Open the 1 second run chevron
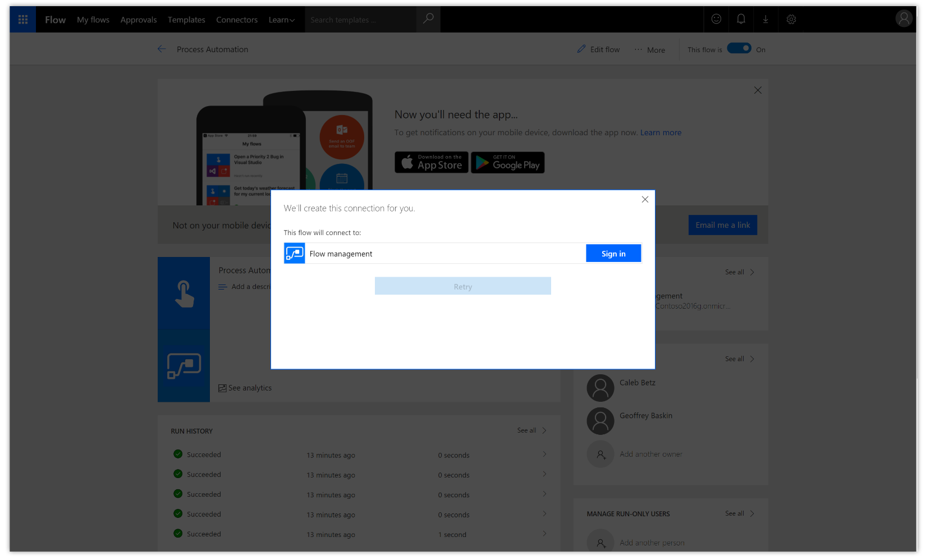Image resolution: width=926 pixels, height=560 pixels. click(x=544, y=534)
